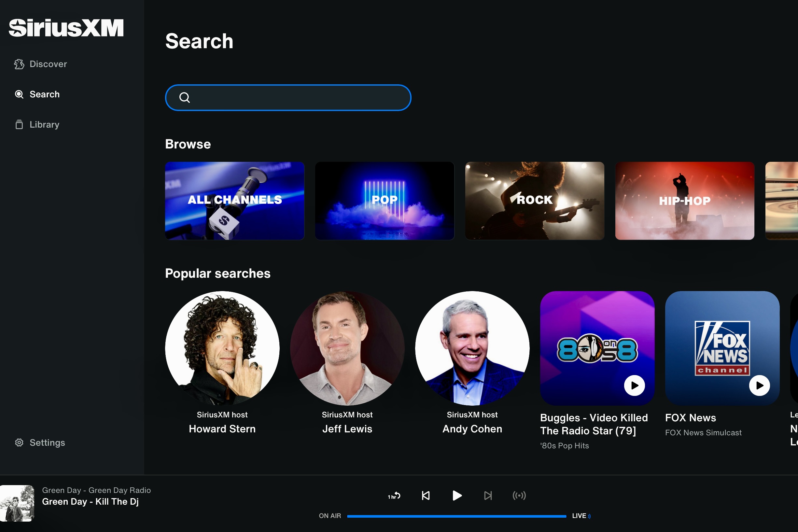Click the Andy Cohen name link
Screen dimensions: 798x532
(x=472, y=429)
